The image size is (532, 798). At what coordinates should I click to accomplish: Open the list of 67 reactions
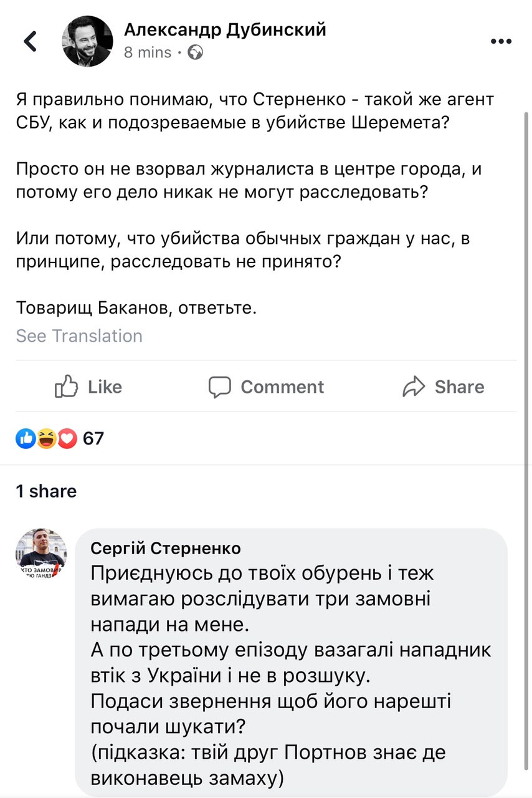click(93, 439)
